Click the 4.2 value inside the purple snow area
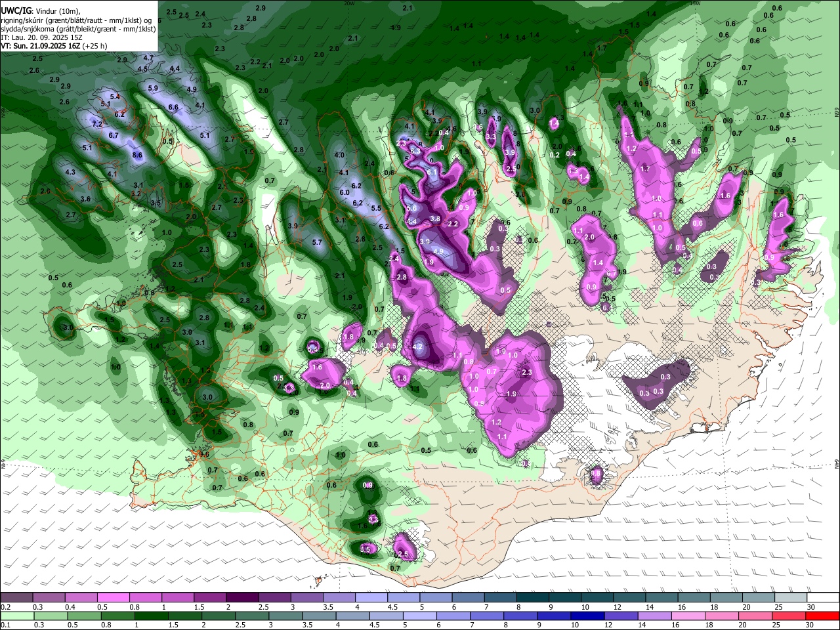Image resolution: width=840 pixels, height=630 pixels. (417, 347)
